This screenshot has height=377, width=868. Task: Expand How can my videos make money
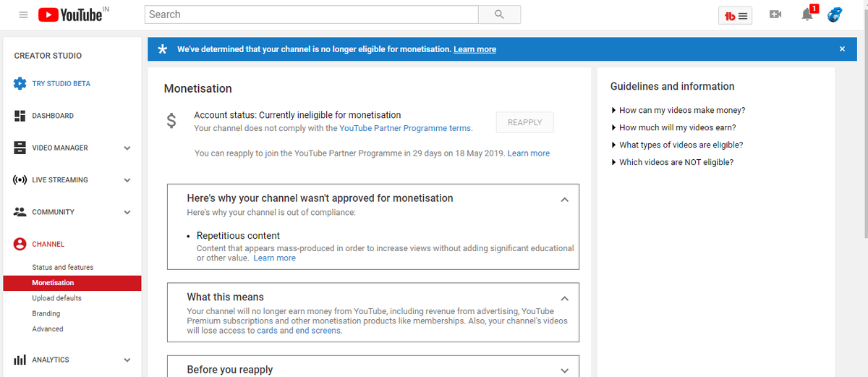tap(678, 110)
